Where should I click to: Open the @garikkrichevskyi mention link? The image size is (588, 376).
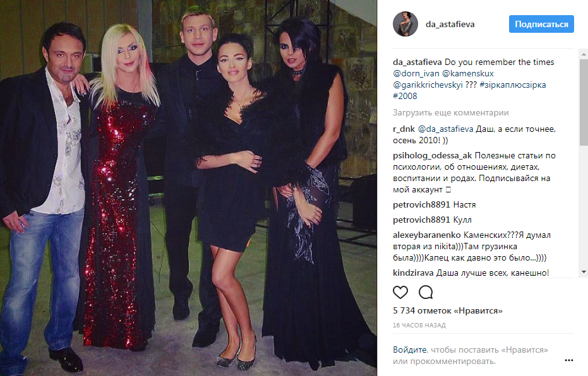coord(428,85)
